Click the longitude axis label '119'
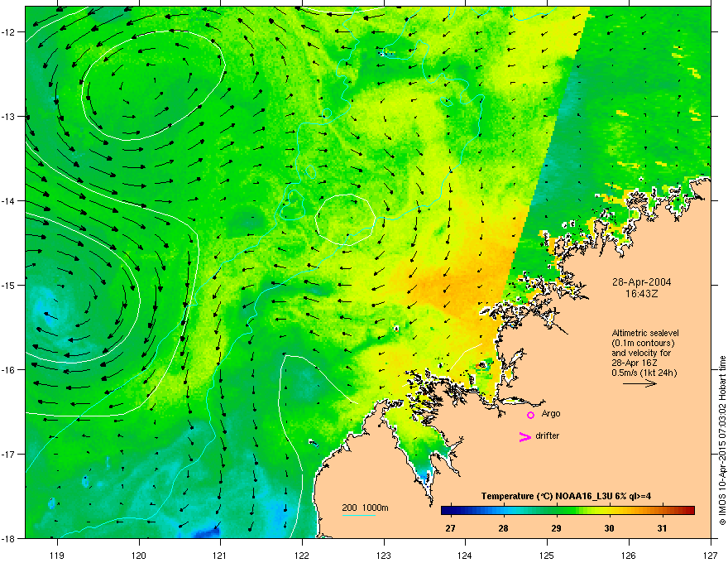The image size is (728, 563). pos(57,555)
